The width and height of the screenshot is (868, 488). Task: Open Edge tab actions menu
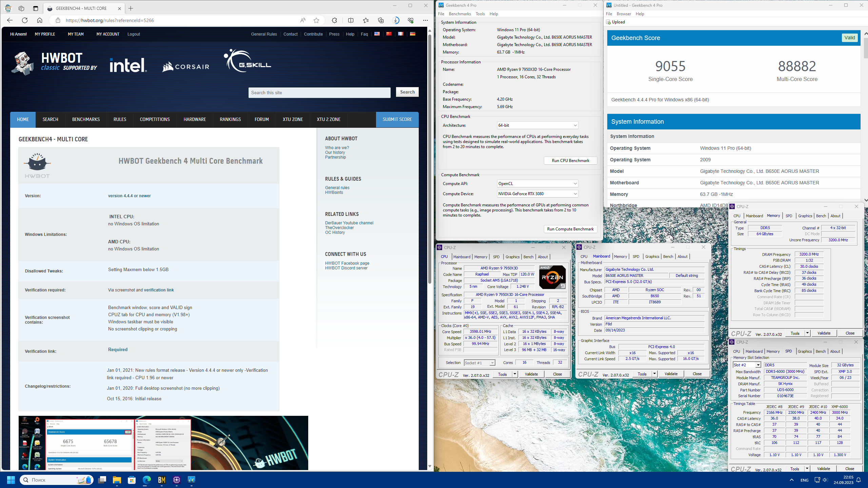click(x=36, y=8)
